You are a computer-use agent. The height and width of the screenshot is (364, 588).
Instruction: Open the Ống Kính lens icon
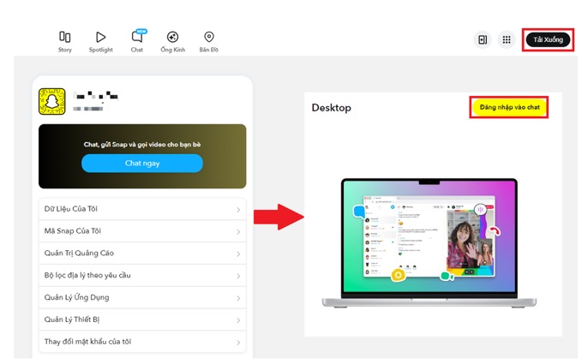(172, 38)
